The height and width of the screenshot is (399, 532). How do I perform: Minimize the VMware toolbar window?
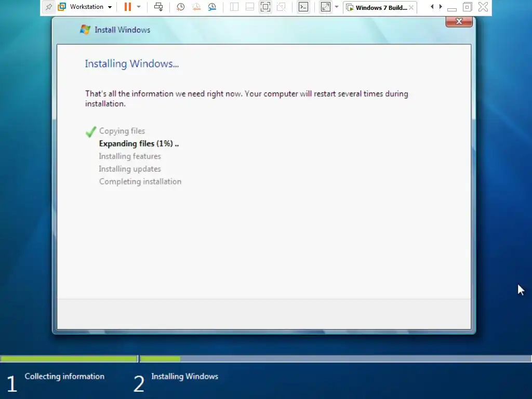(x=452, y=8)
